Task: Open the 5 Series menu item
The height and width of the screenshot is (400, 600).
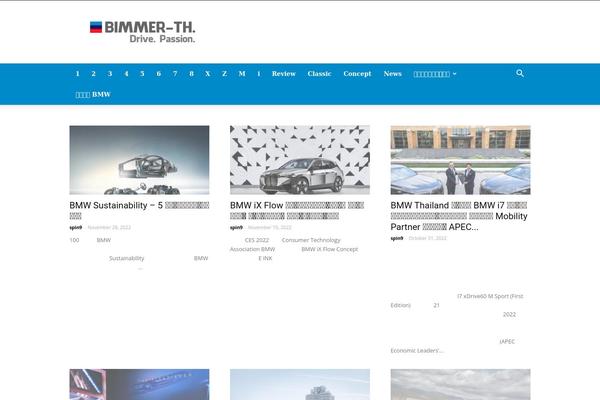Action: (142, 73)
